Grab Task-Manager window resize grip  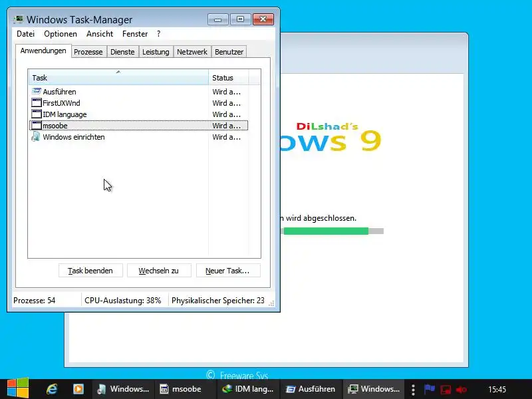pyautogui.click(x=271, y=303)
